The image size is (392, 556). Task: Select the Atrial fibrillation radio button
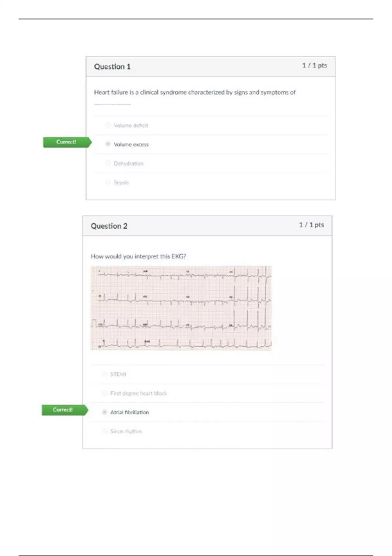[105, 412]
